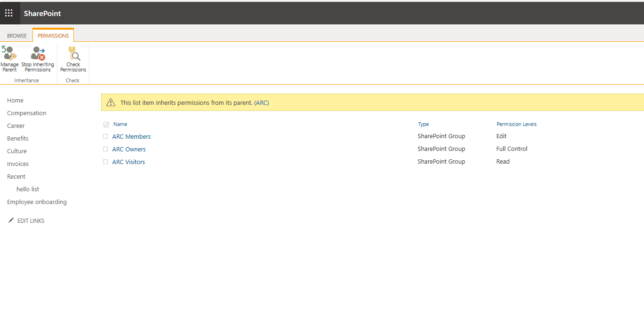Tick the ARC Visitors checkbox

pyautogui.click(x=105, y=162)
